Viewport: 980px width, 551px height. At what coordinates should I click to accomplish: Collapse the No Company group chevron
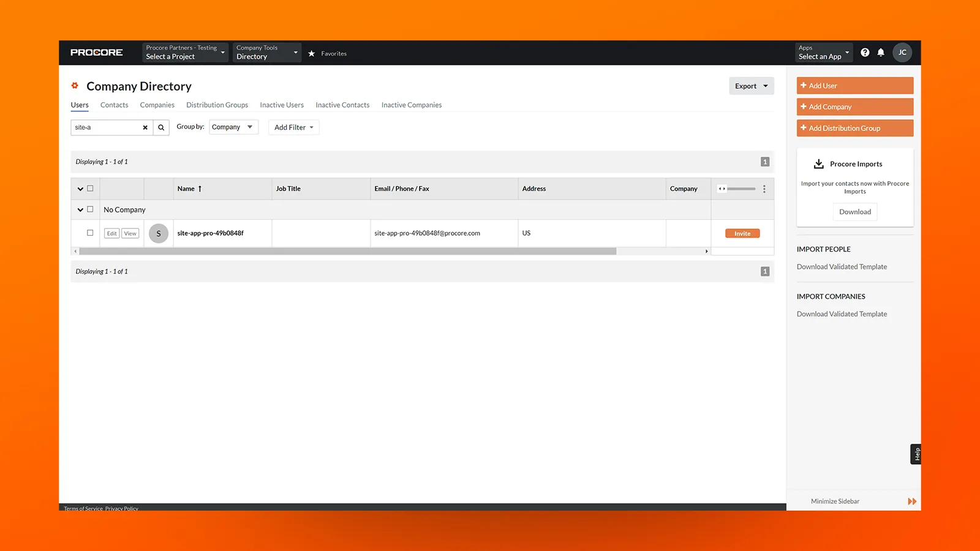pos(80,210)
